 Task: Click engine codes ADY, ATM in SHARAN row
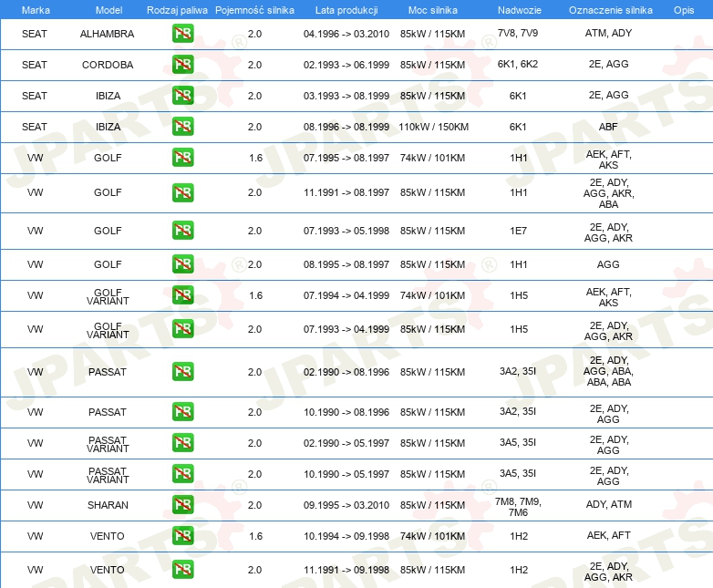[608, 504]
